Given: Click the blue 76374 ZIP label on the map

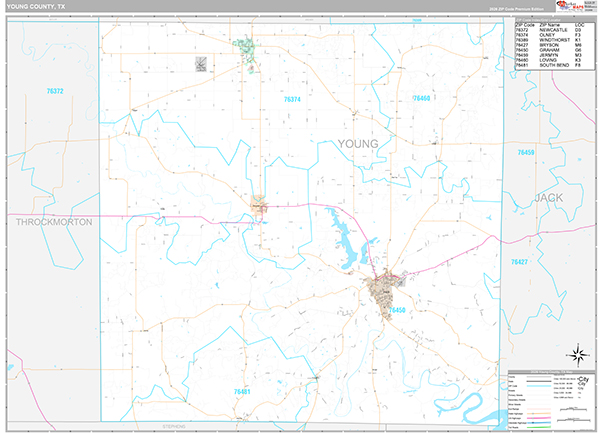Looking at the screenshot, I should (x=292, y=99).
